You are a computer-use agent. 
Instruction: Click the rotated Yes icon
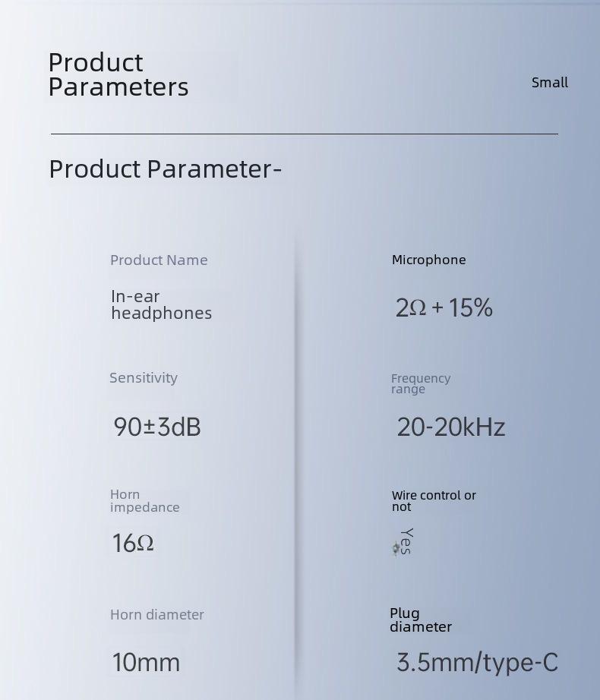(403, 542)
